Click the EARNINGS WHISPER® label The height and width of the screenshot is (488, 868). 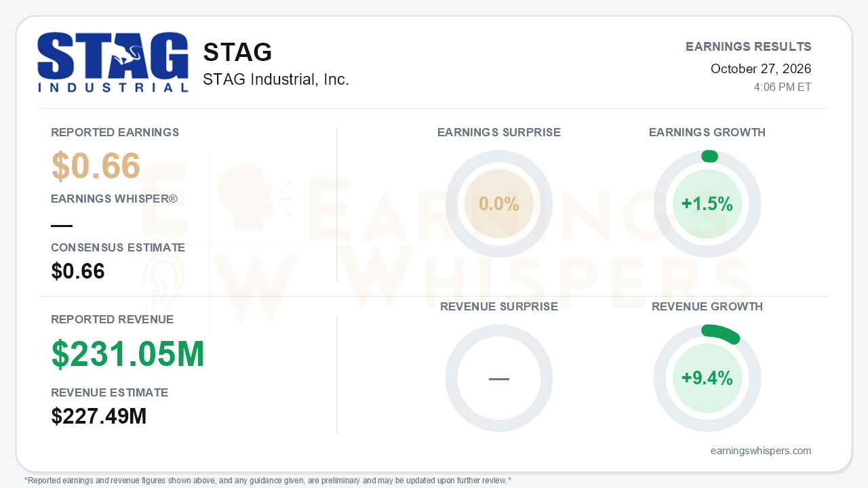point(114,199)
